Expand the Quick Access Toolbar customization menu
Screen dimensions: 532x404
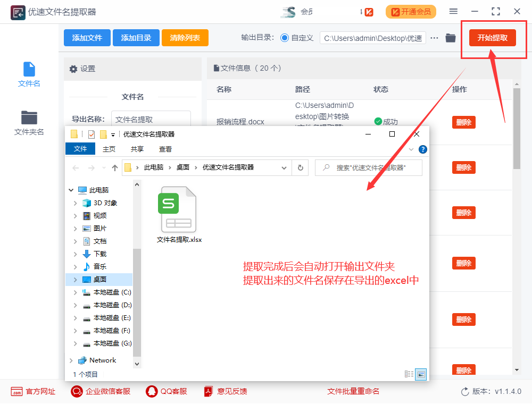[113, 135]
